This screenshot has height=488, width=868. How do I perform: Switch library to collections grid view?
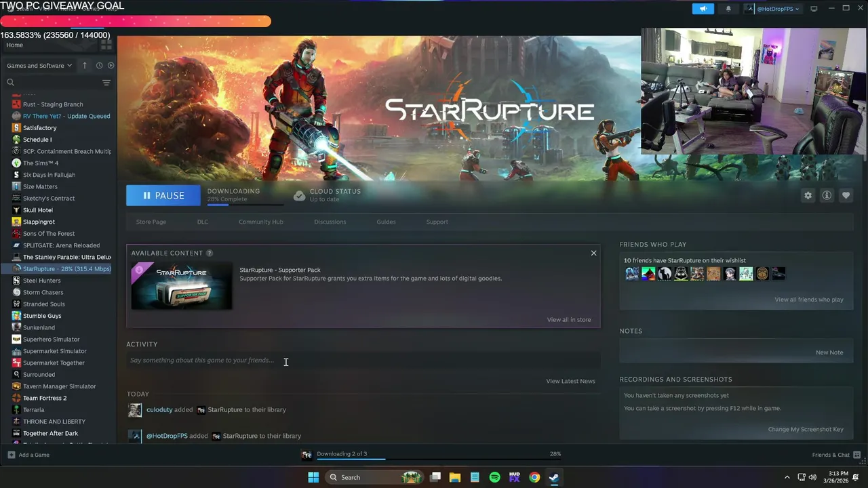106,45
